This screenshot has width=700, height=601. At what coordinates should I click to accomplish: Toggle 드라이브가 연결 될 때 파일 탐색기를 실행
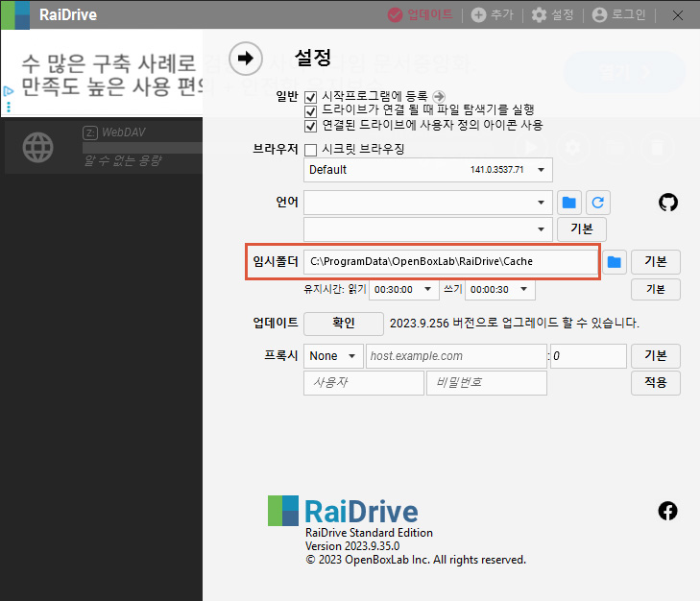click(x=311, y=111)
